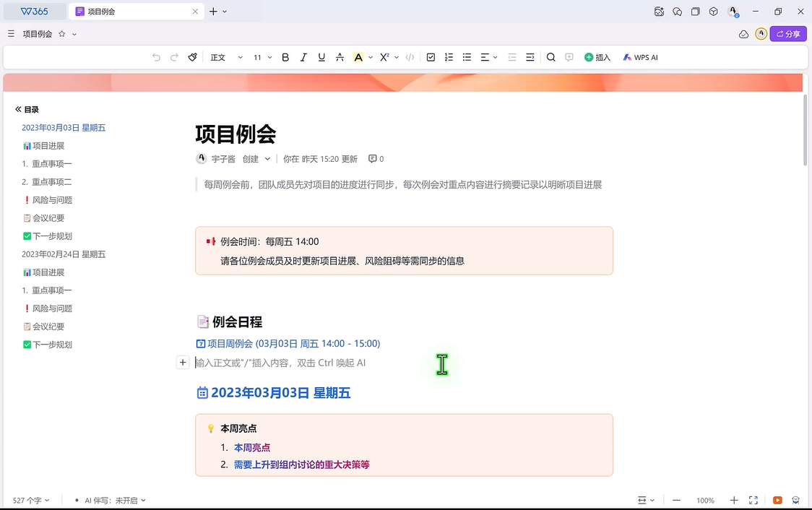Apply strikethrough formatting

(340, 57)
